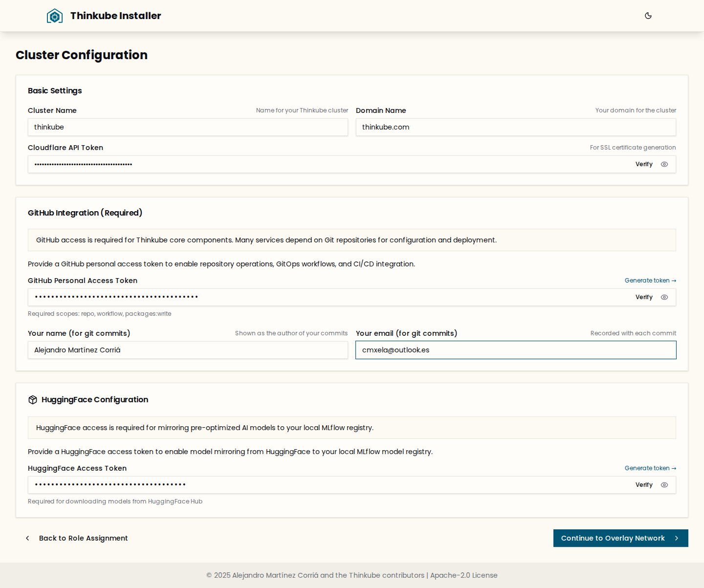Click the Cluster Configuration heading
Viewport: 704px width, 588px height.
coord(82,55)
